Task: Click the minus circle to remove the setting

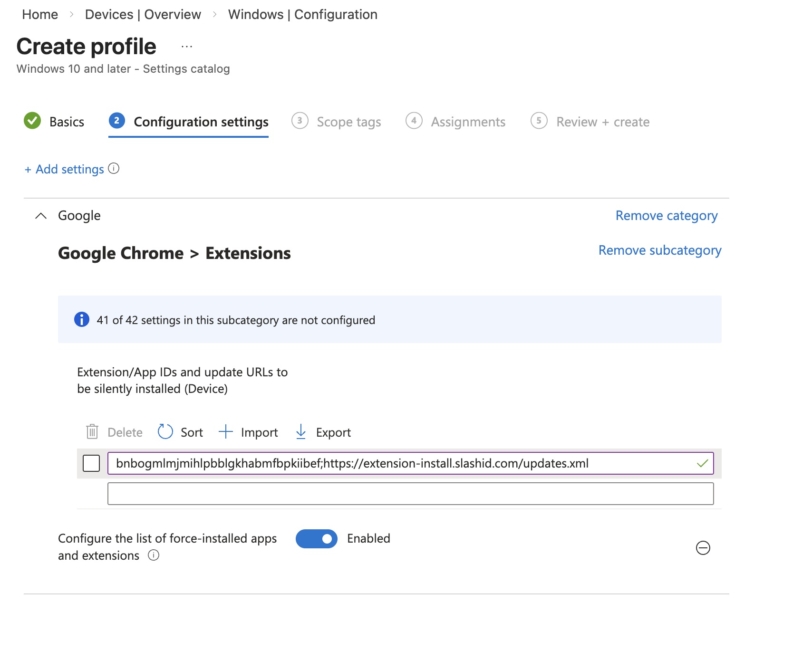Action: 704,547
